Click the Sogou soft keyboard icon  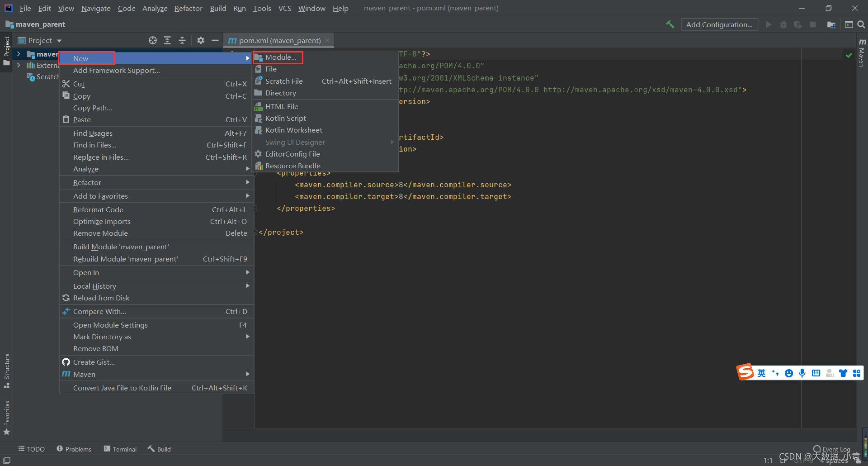point(816,373)
